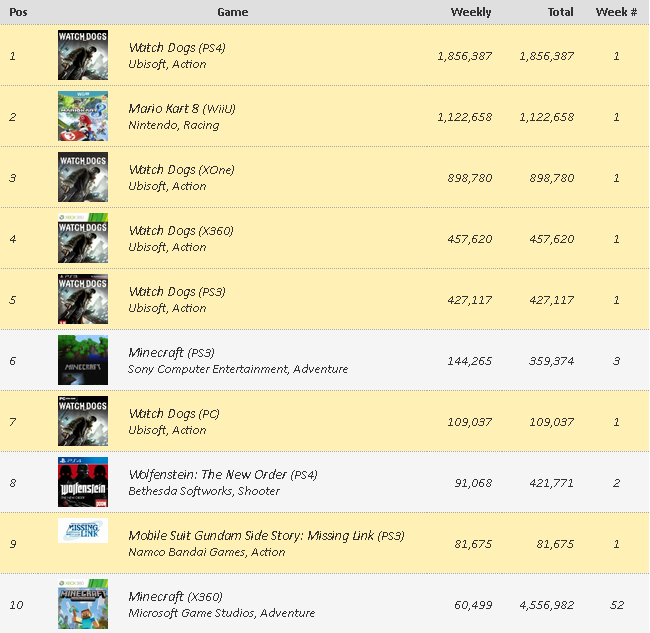Image resolution: width=650 pixels, height=633 pixels.
Task: Open the Mario Kart 8 (WiiU) title link
Action: click(182, 109)
